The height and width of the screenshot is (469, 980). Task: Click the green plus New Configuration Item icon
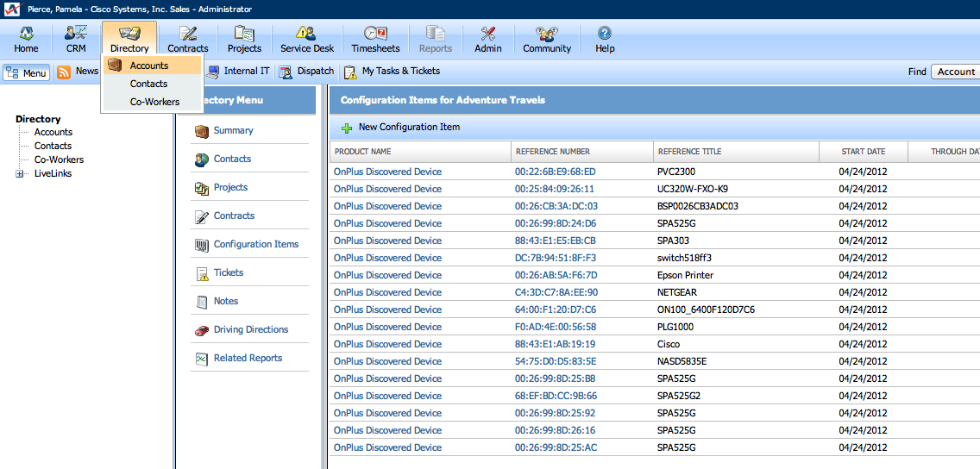tap(346, 128)
